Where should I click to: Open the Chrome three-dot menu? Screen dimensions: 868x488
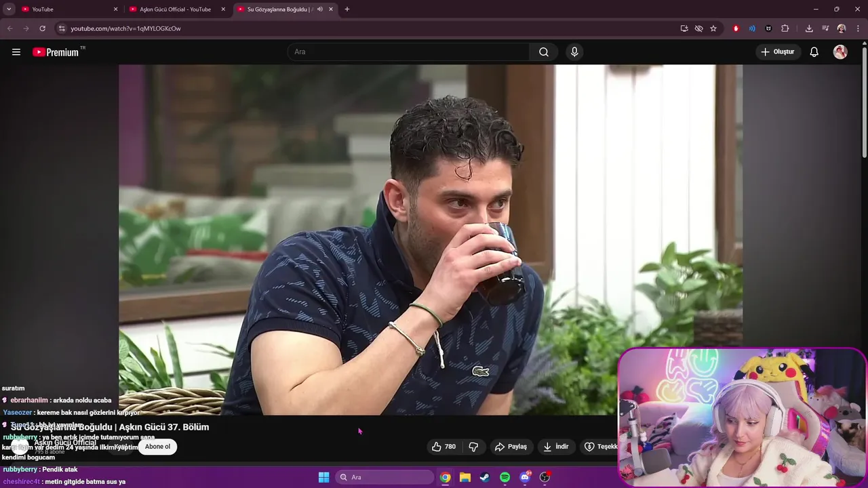point(858,28)
